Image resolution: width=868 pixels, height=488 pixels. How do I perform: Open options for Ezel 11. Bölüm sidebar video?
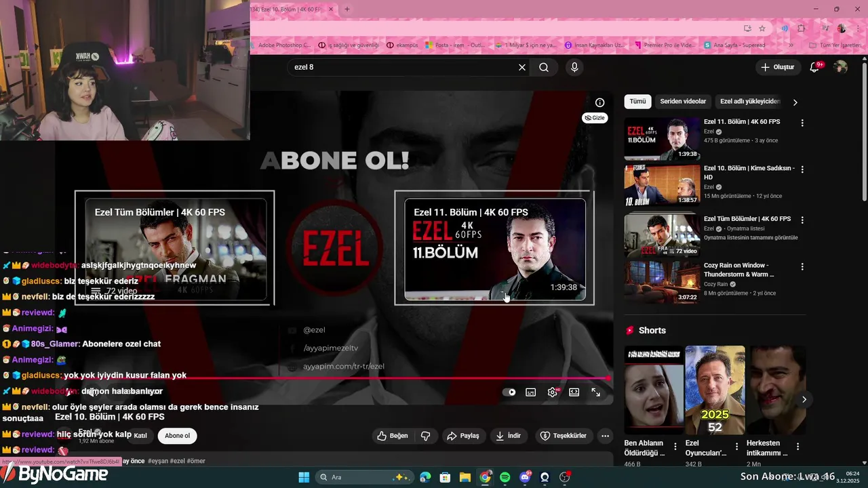click(802, 123)
